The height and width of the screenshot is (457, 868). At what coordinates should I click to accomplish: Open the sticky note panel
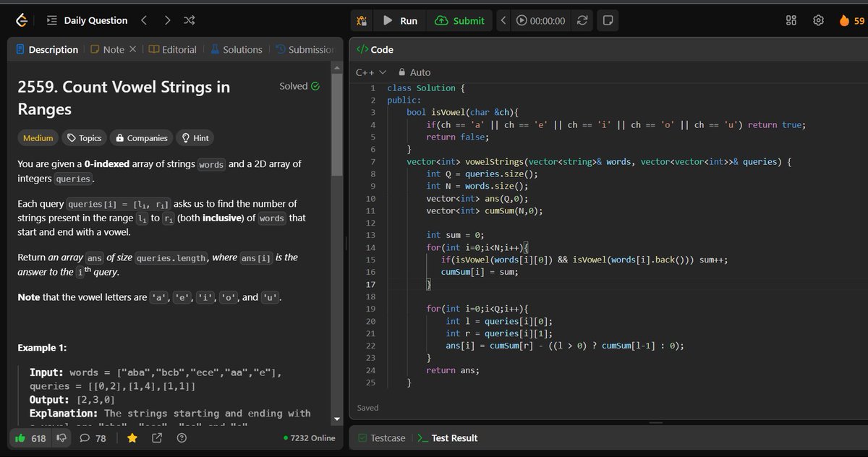608,20
